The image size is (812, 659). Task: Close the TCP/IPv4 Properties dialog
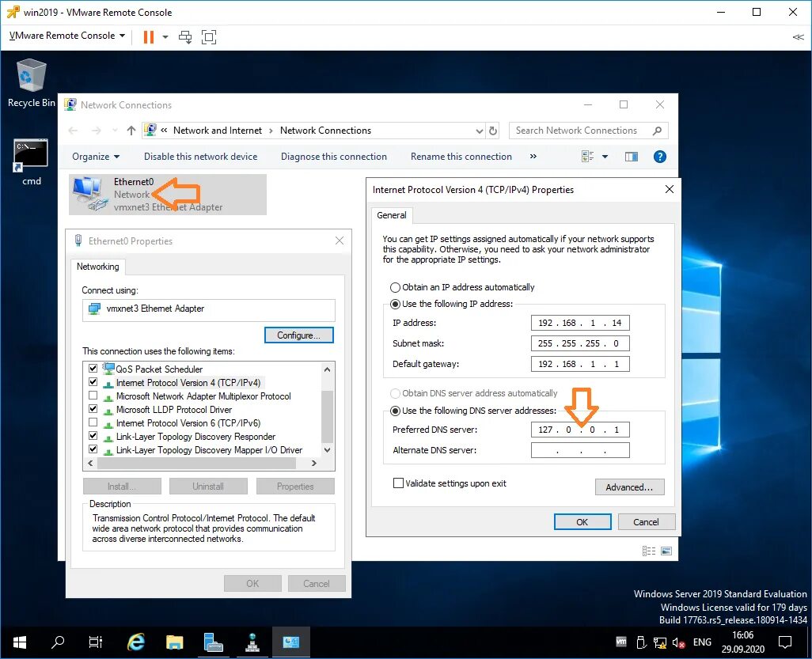coord(670,189)
